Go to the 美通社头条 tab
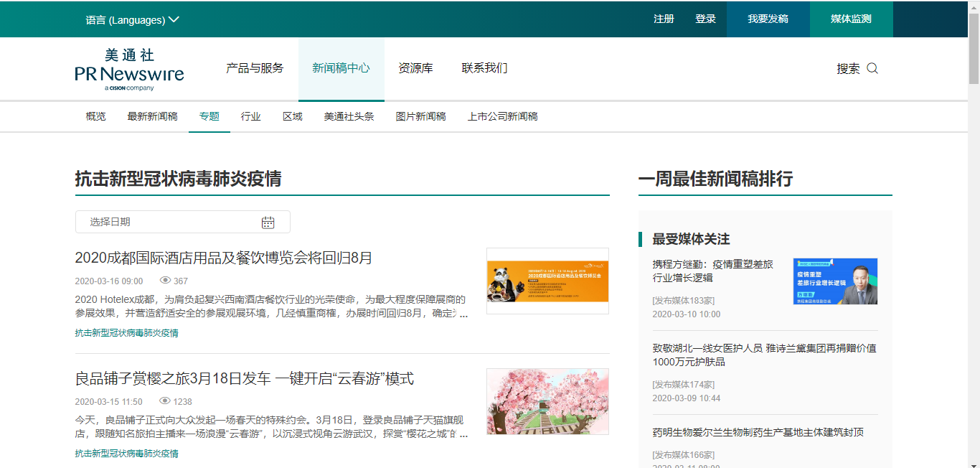 pos(349,116)
